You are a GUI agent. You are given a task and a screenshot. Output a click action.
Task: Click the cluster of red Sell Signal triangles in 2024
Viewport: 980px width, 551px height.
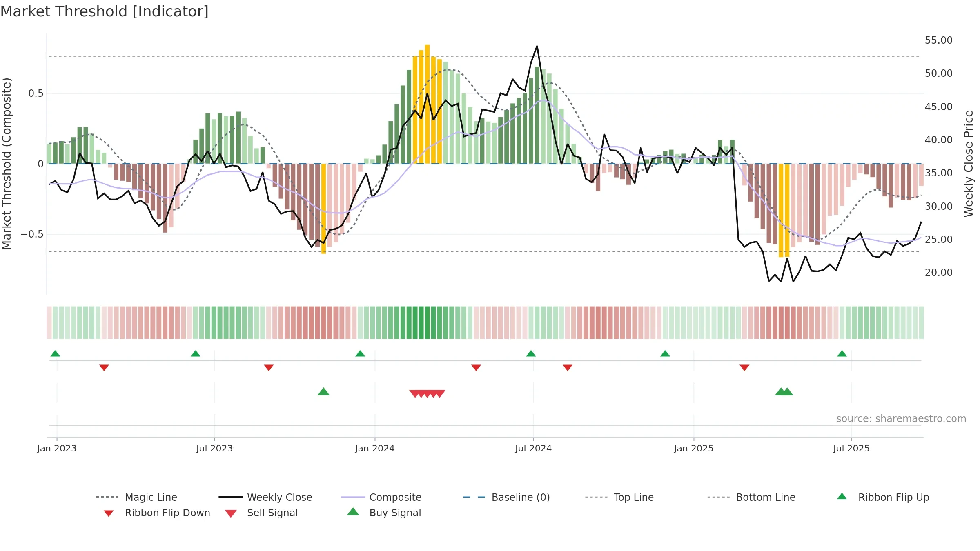427,394
